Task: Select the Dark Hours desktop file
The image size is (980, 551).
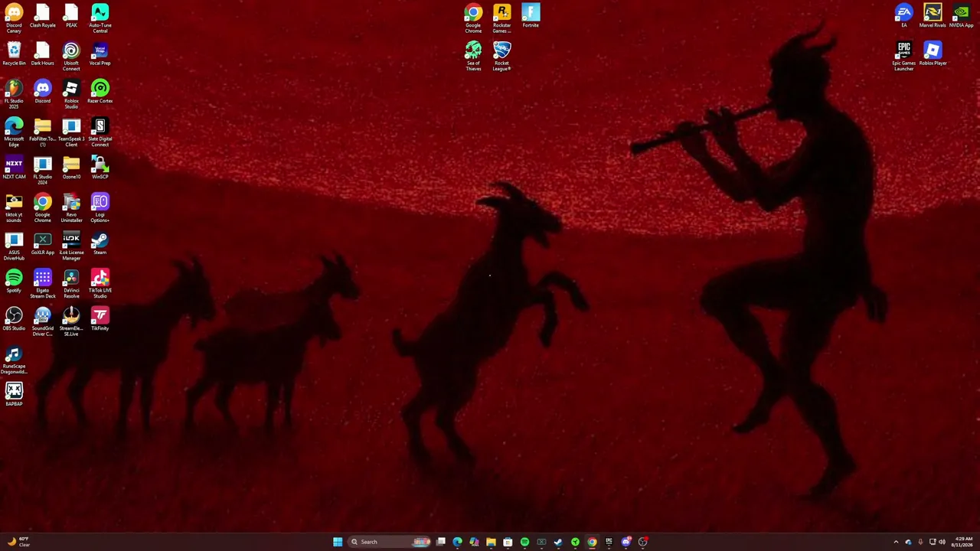Action: pyautogui.click(x=43, y=54)
